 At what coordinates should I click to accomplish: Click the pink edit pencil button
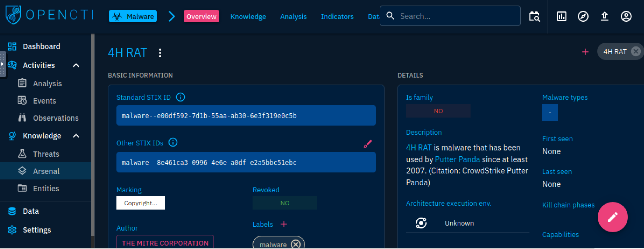click(612, 217)
